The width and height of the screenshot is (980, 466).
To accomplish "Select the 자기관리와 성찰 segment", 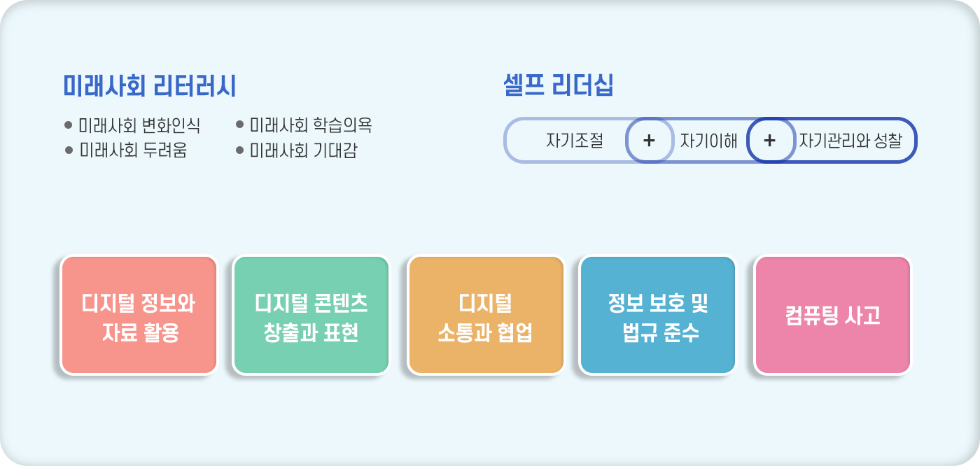I will pyautogui.click(x=850, y=141).
